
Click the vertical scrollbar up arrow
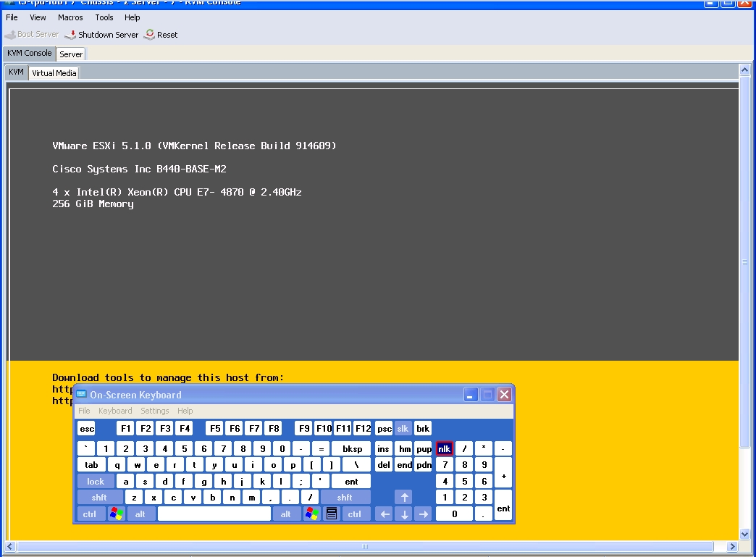[x=744, y=70]
